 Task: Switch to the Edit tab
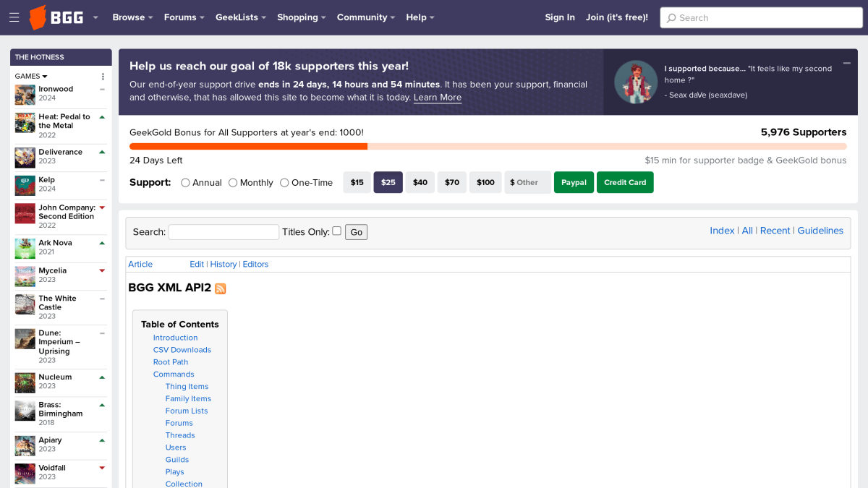tap(197, 265)
